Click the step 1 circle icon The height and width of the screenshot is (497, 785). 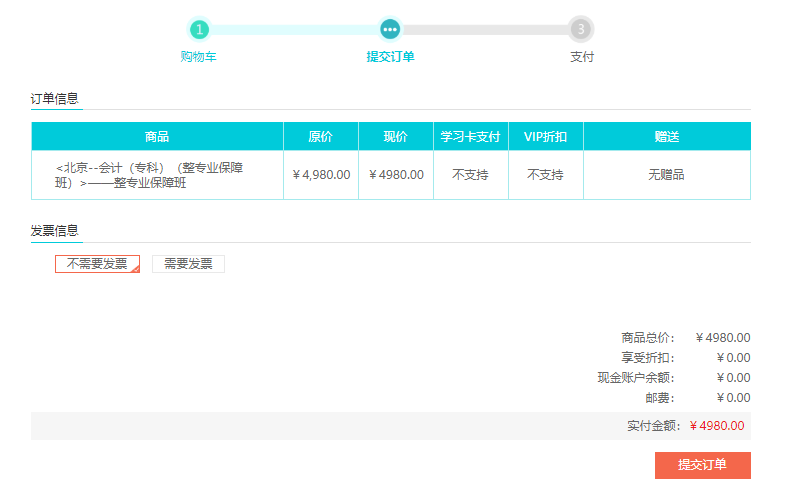200,29
